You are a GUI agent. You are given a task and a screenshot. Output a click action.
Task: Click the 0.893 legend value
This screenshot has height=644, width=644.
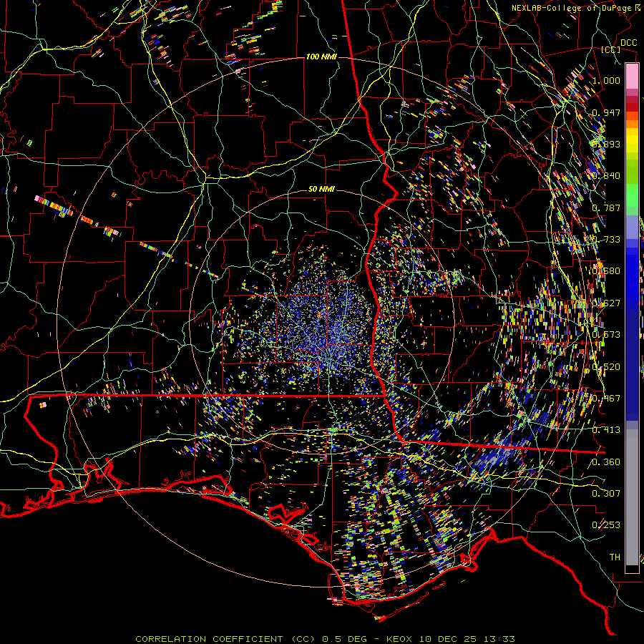[606, 144]
